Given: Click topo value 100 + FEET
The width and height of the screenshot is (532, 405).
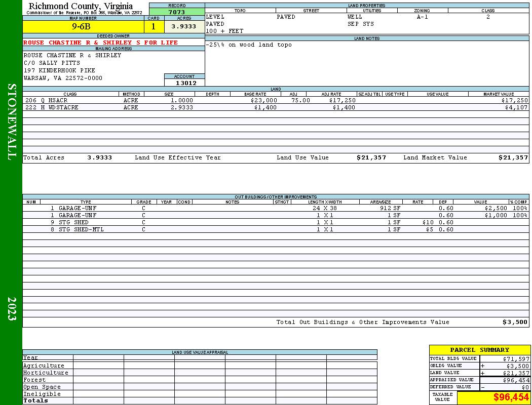Looking at the screenshot, I should coord(224,31).
